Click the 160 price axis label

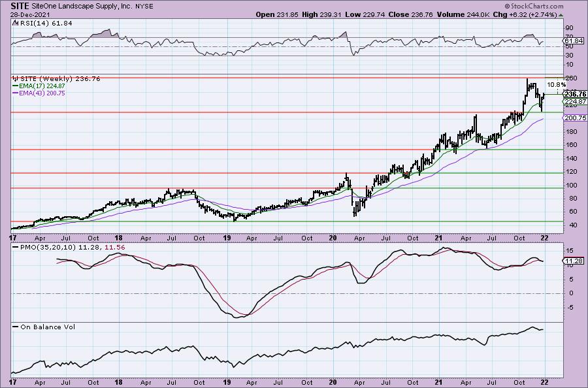571,145
